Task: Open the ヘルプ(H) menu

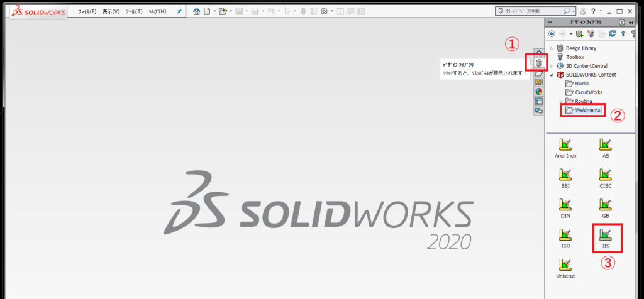Action: point(157,11)
